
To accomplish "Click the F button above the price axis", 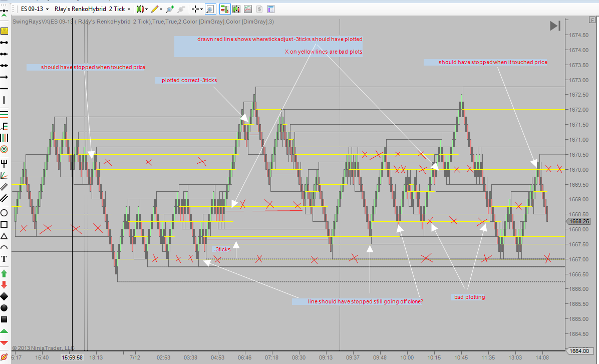I will tap(592, 20).
